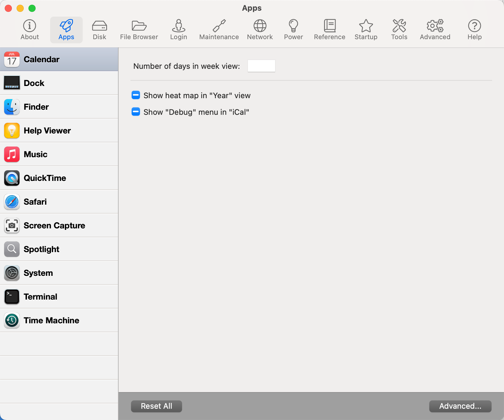The height and width of the screenshot is (420, 504).
Task: Open the Disk settings icon
Action: click(99, 29)
